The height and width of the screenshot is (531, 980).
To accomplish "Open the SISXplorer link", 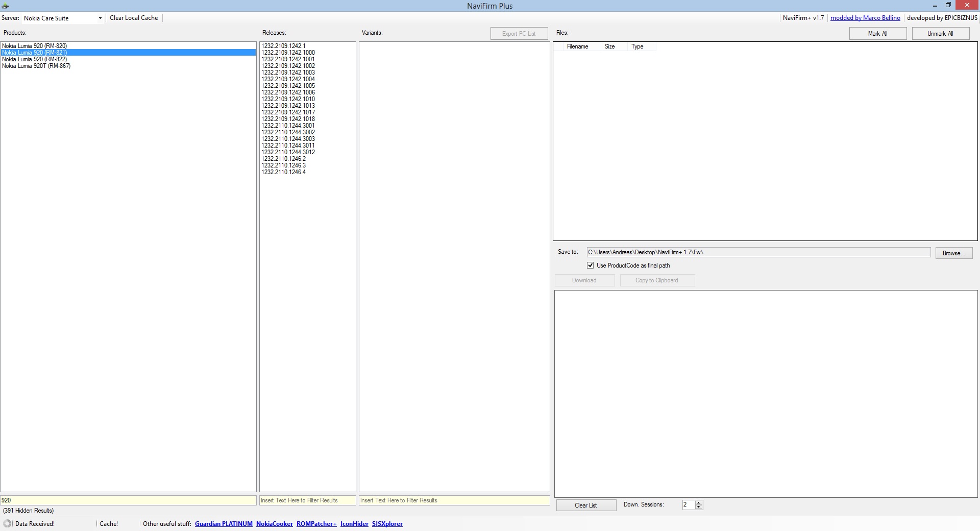I will click(x=387, y=524).
